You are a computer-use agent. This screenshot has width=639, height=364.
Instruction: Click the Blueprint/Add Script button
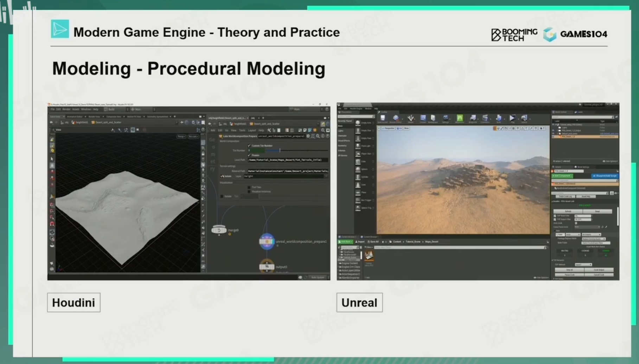click(605, 176)
